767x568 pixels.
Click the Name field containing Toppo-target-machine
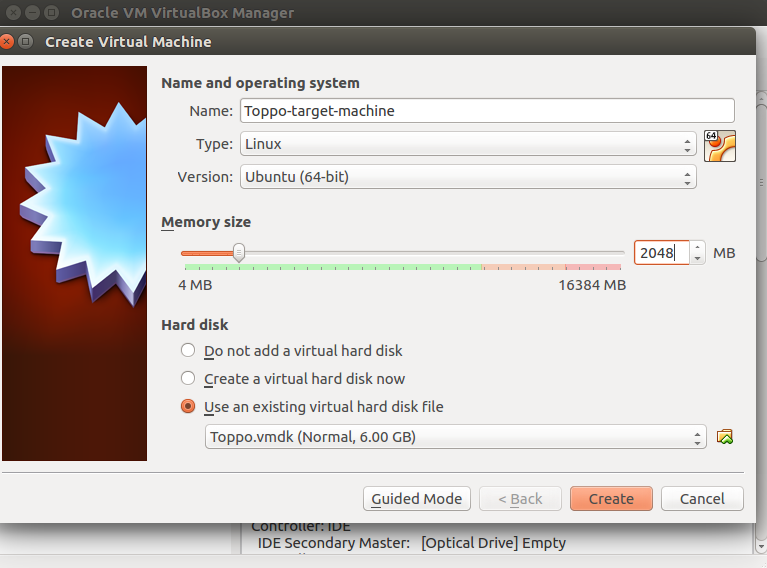(x=487, y=111)
